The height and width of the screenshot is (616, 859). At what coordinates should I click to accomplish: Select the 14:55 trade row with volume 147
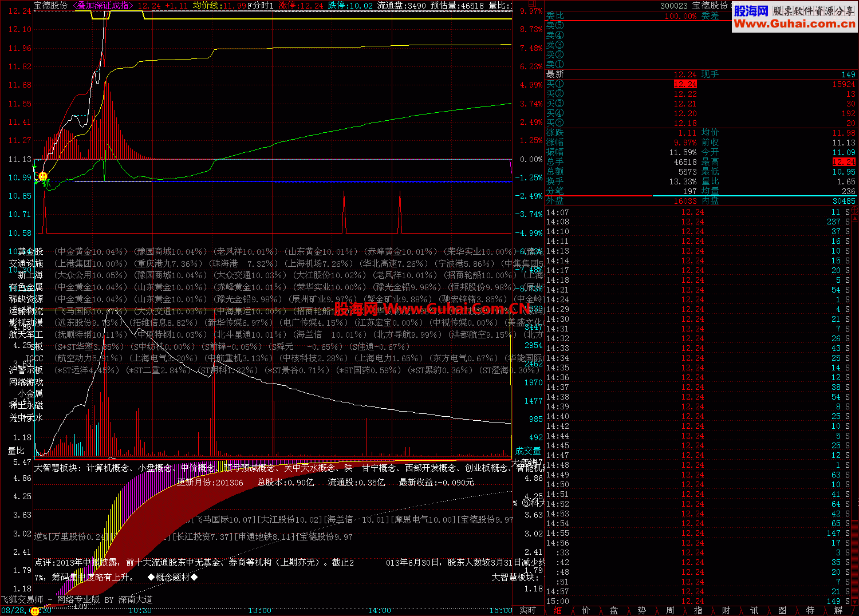pos(698,533)
